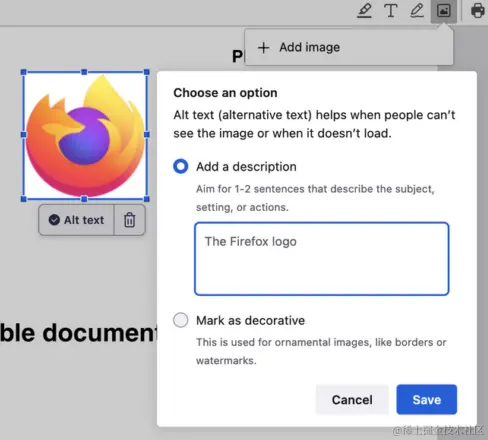Select the Draw pencil tool
Screen dimensions: 488x440
(x=417, y=10)
